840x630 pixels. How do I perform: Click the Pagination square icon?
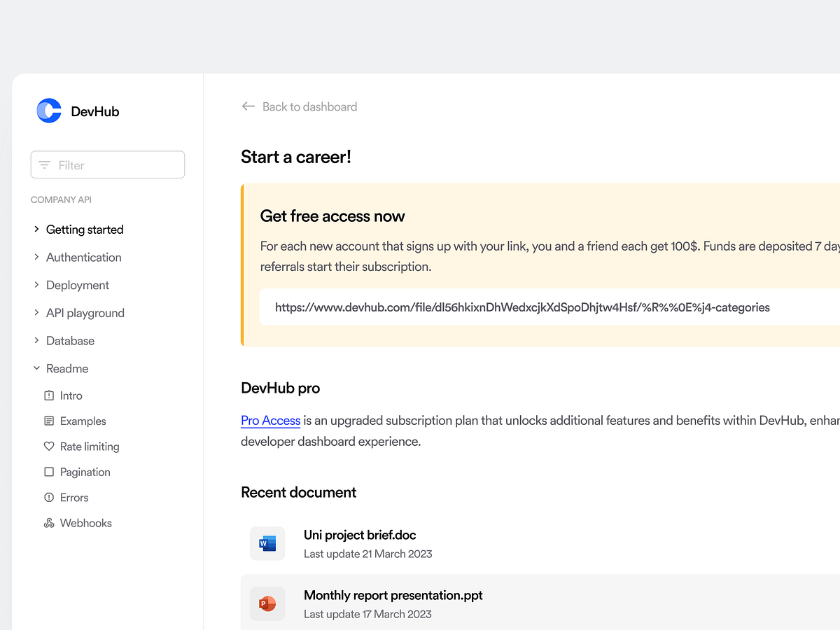[x=49, y=472]
